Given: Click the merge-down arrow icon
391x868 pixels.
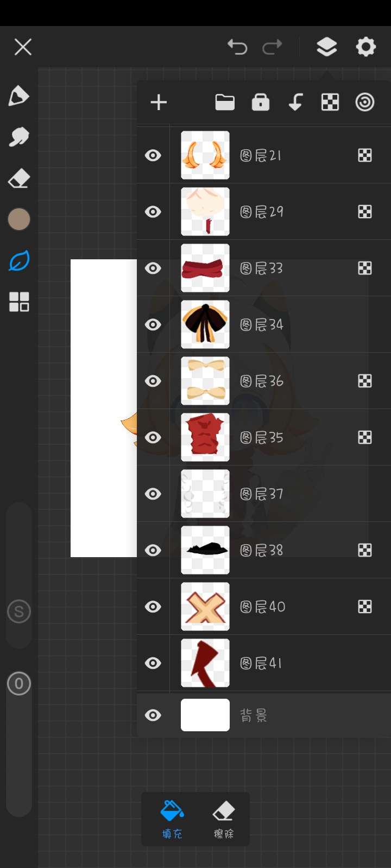Looking at the screenshot, I should click(x=295, y=102).
